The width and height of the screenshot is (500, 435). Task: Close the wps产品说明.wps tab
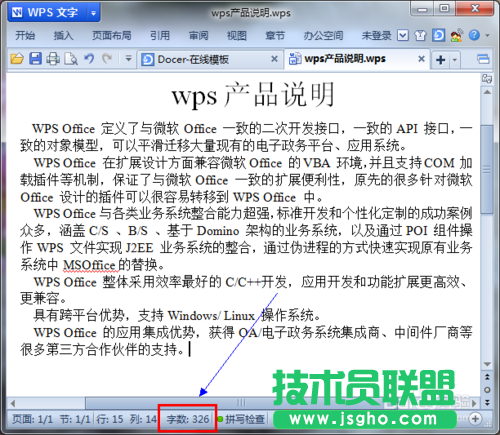(x=422, y=59)
